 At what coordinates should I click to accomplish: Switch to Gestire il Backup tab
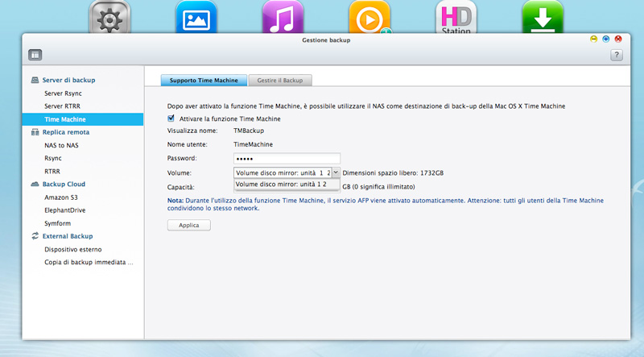[279, 81]
